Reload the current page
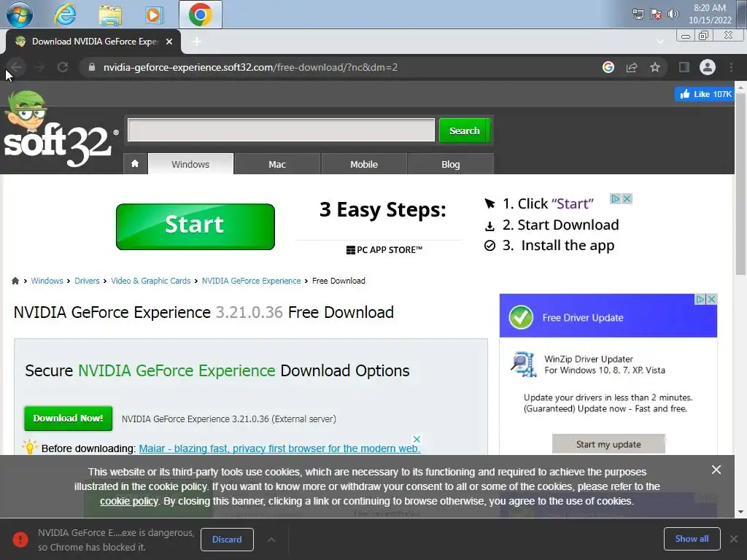This screenshot has width=747, height=560. tap(63, 67)
